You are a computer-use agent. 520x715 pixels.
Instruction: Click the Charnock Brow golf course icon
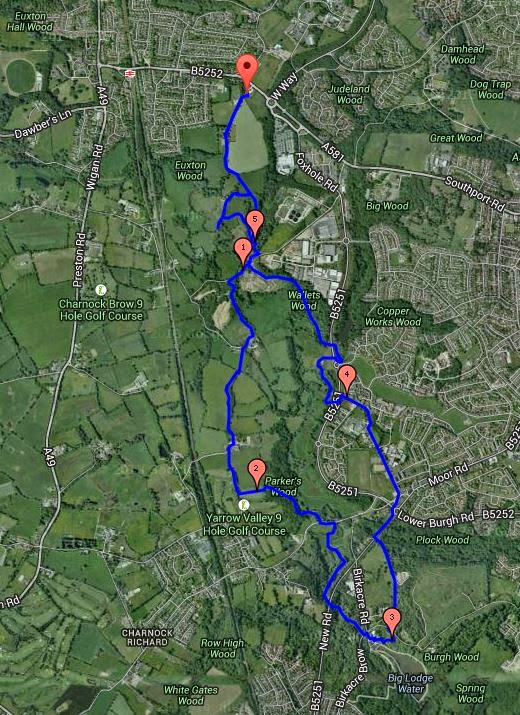pyautogui.click(x=101, y=290)
